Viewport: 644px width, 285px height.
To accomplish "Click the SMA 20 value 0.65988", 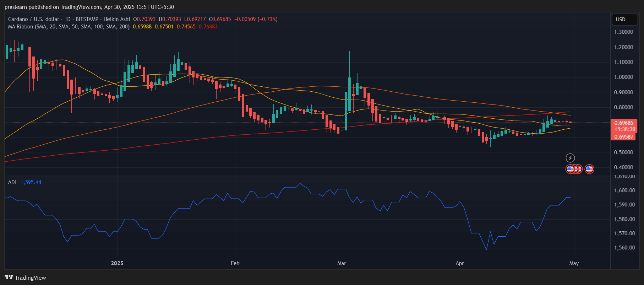I will coord(142,27).
